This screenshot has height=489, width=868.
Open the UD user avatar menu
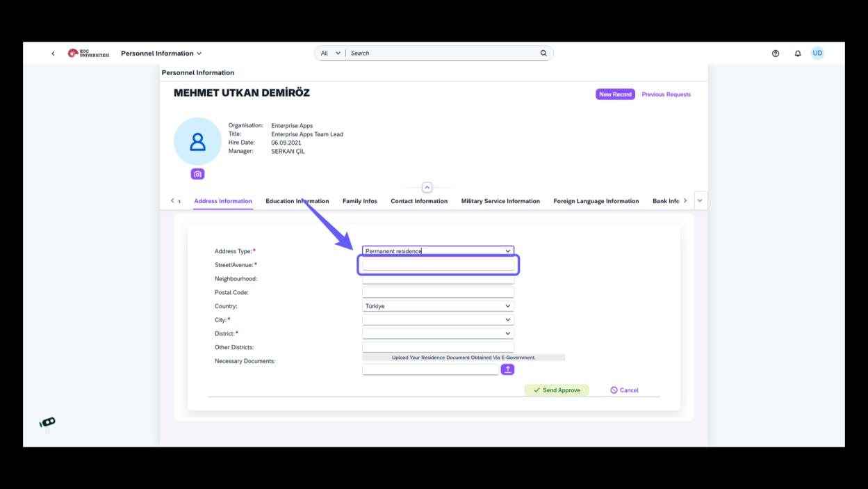coord(817,53)
